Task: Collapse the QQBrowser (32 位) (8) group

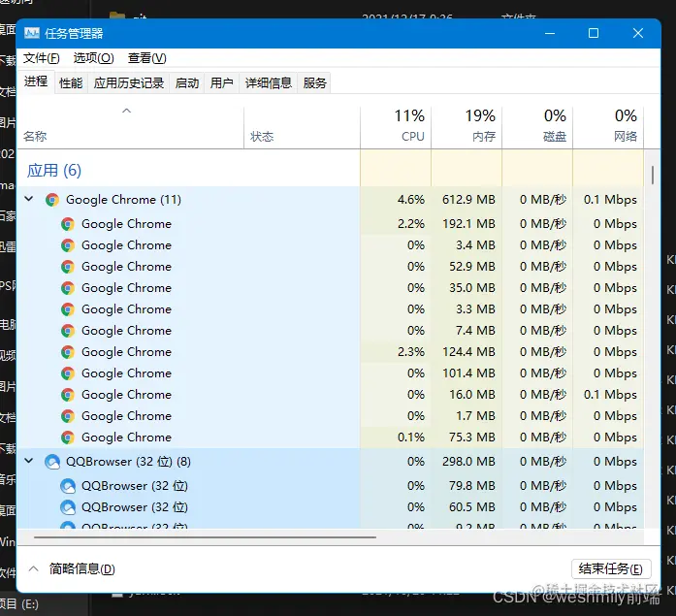Action: [29, 461]
